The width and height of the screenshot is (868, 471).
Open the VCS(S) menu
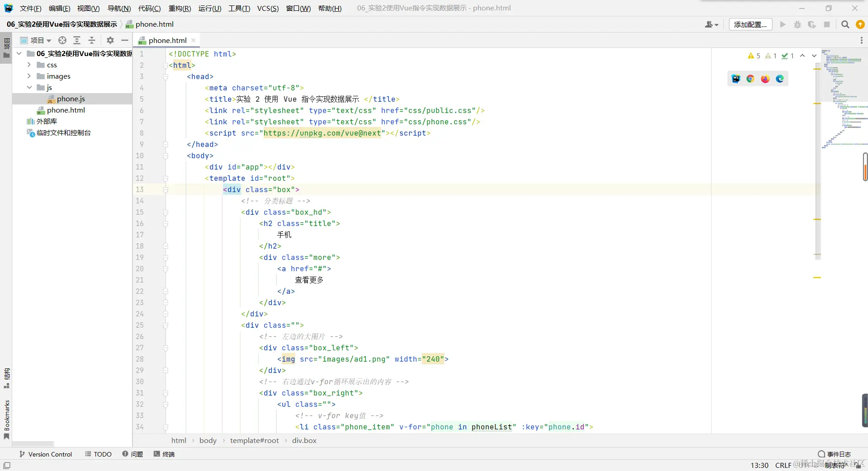coord(268,8)
